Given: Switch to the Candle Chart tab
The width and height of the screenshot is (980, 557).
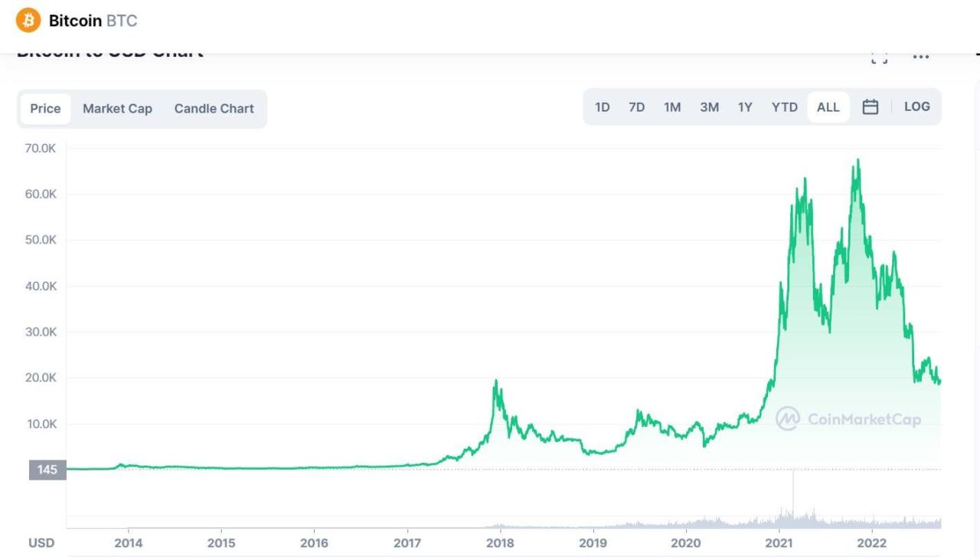Looking at the screenshot, I should (x=214, y=109).
